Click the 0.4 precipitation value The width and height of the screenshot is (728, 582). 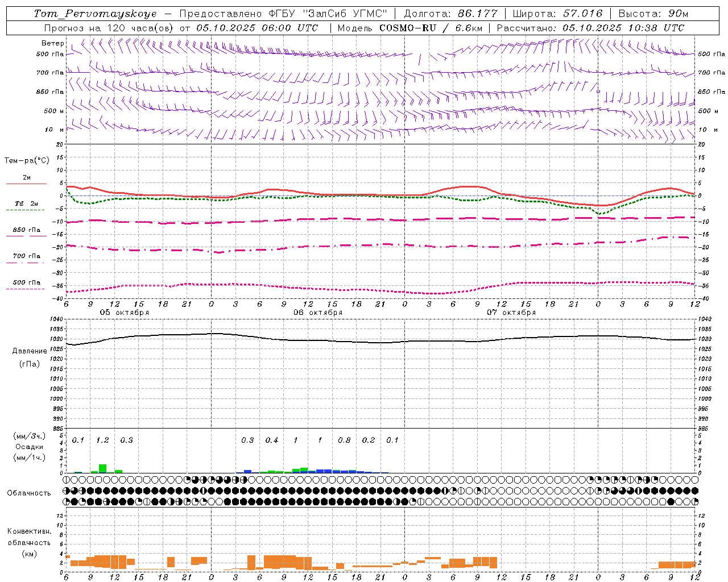272,440
